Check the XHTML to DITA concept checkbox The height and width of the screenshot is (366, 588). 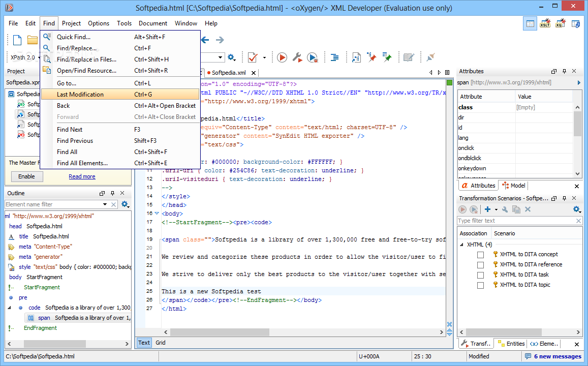tap(480, 255)
